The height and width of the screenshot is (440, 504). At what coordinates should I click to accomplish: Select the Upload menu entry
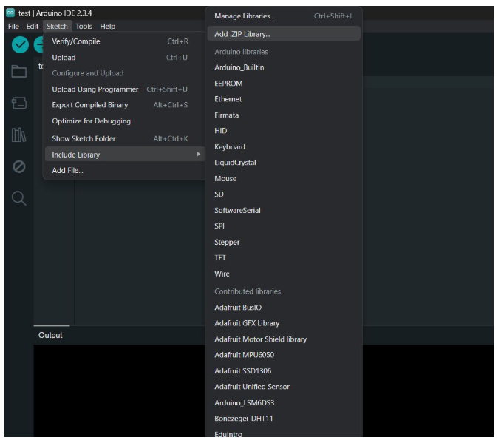124,58
